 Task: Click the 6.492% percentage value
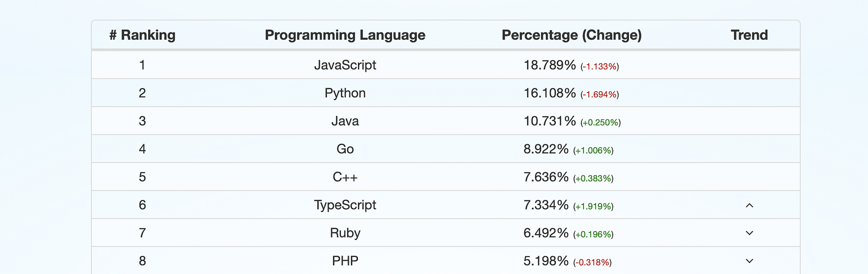[546, 233]
